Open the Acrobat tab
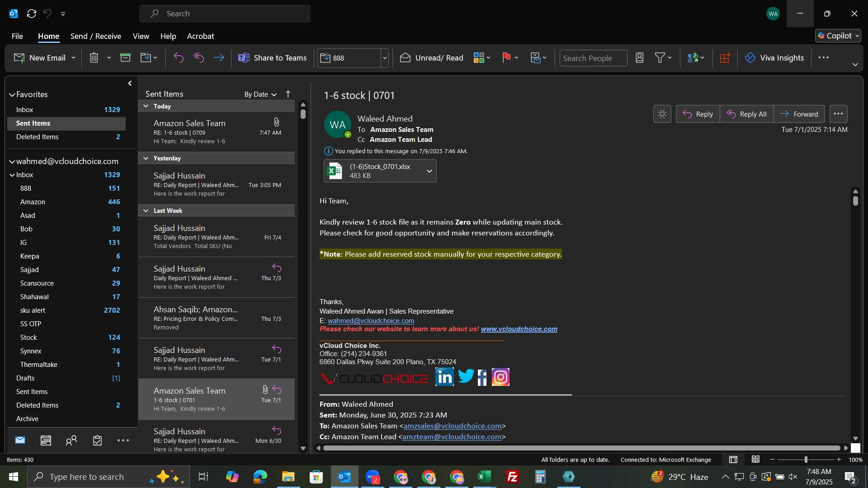 pyautogui.click(x=201, y=36)
